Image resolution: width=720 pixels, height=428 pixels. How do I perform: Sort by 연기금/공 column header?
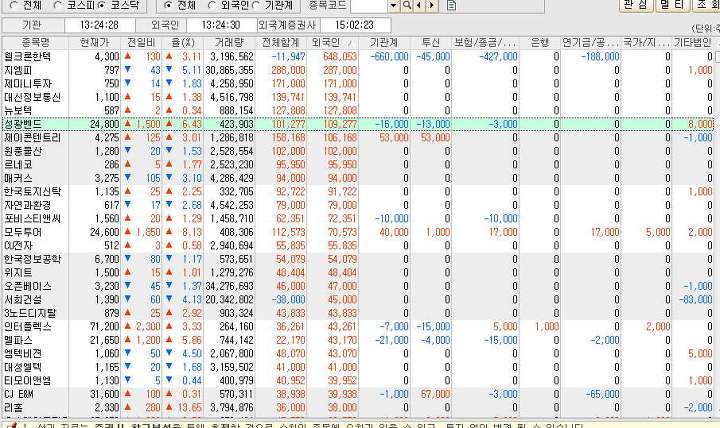pos(591,43)
